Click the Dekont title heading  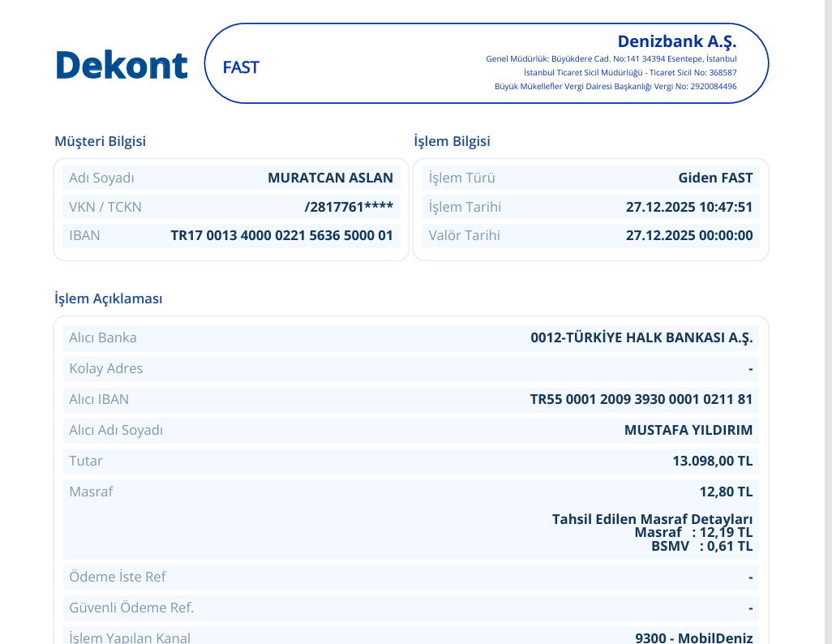click(x=122, y=66)
